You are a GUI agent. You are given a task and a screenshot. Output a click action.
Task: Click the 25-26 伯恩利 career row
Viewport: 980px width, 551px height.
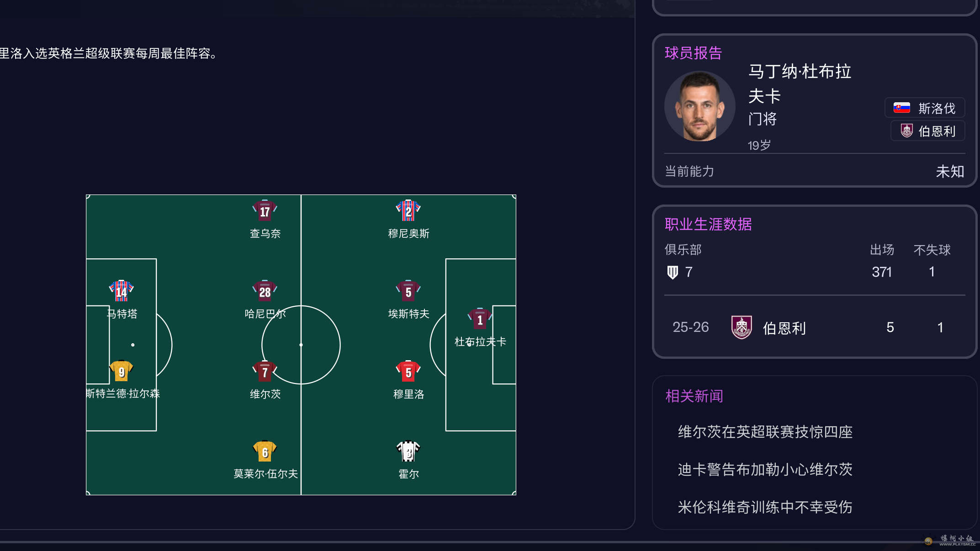814,327
